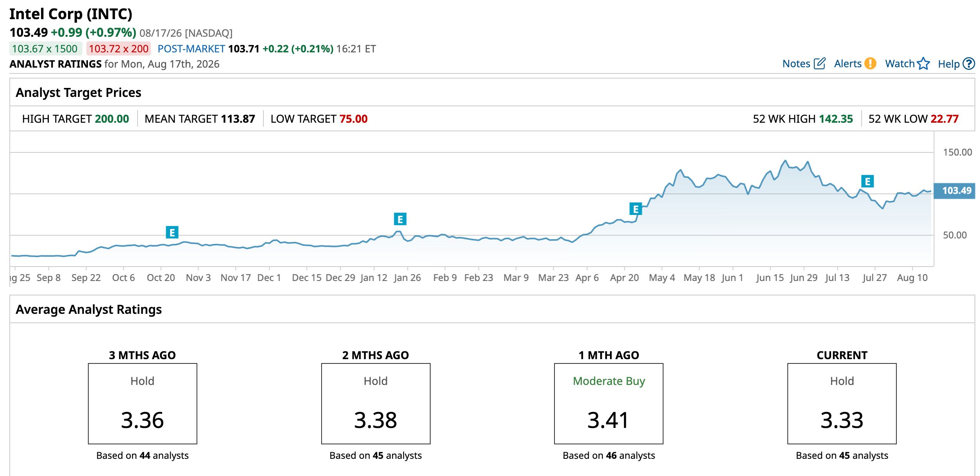Click the orange Alerts exclamation icon
Viewport: 980px width, 476px height.
(x=870, y=63)
